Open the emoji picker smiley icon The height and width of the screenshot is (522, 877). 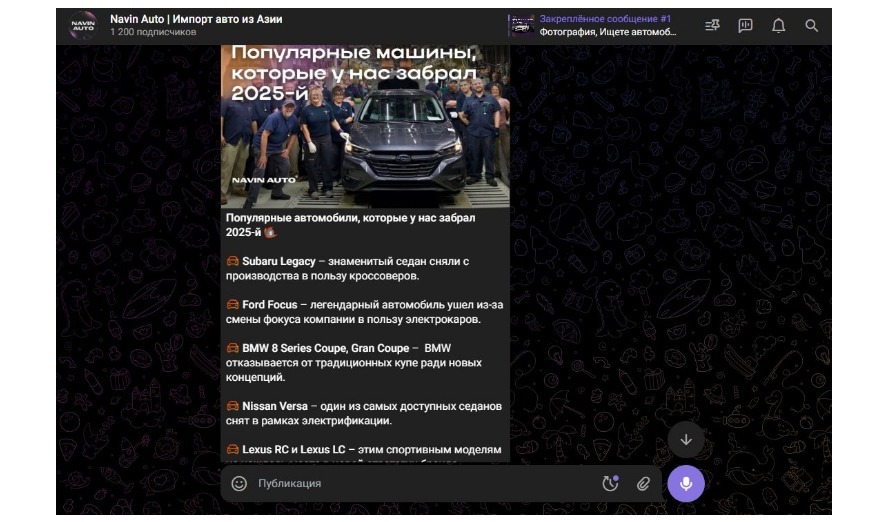coord(239,483)
